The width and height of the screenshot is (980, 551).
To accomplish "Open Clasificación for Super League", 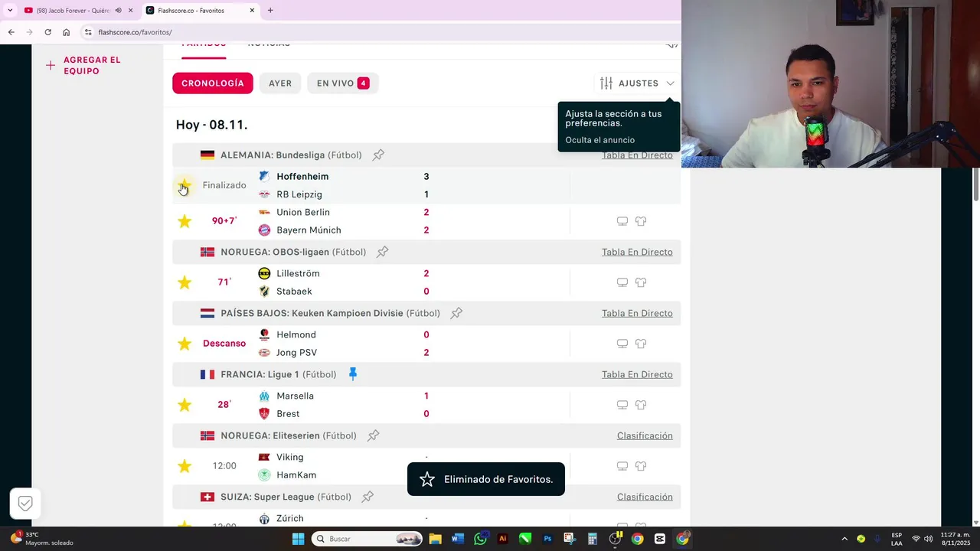I will (x=645, y=497).
